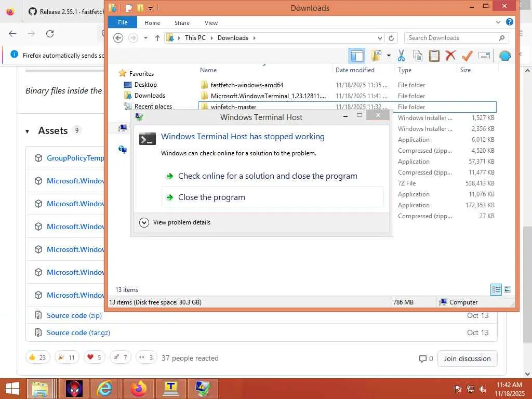Click volume muted tray icon
Image resolution: width=532 pixels, height=399 pixels.
[x=483, y=389]
